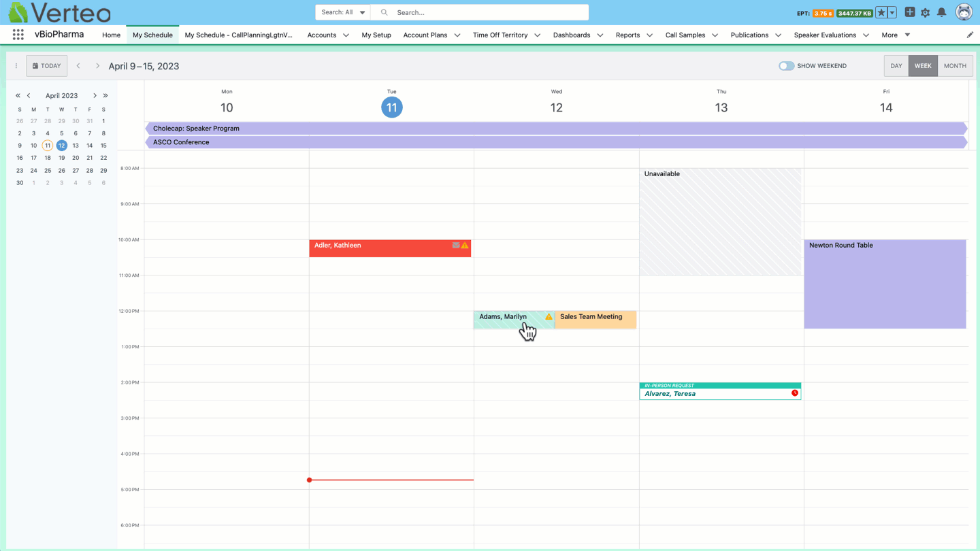Go to the Home tab

[x=111, y=35]
